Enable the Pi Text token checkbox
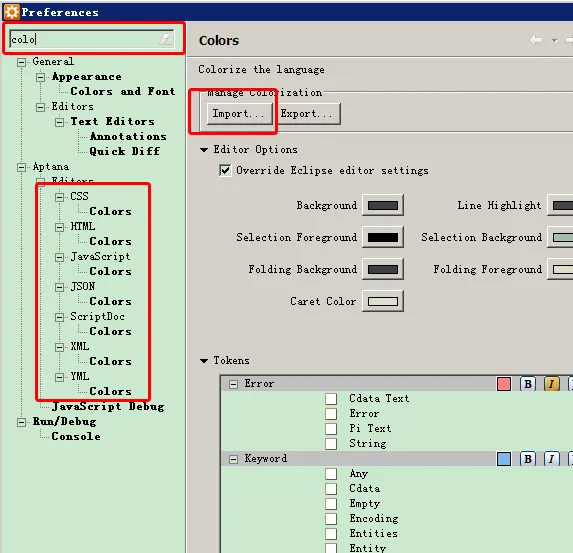573x553 pixels. point(331,429)
